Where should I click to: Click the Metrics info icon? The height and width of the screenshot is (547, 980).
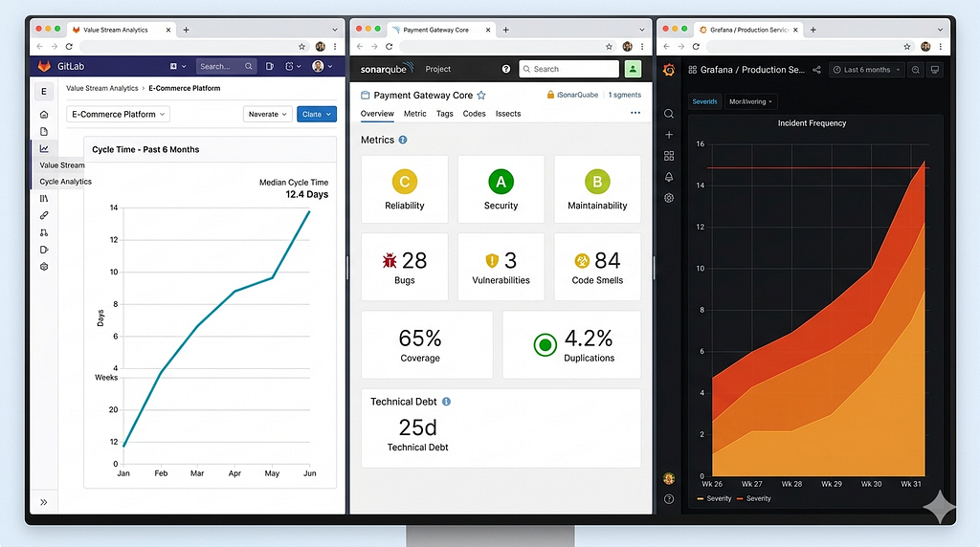pyautogui.click(x=403, y=140)
